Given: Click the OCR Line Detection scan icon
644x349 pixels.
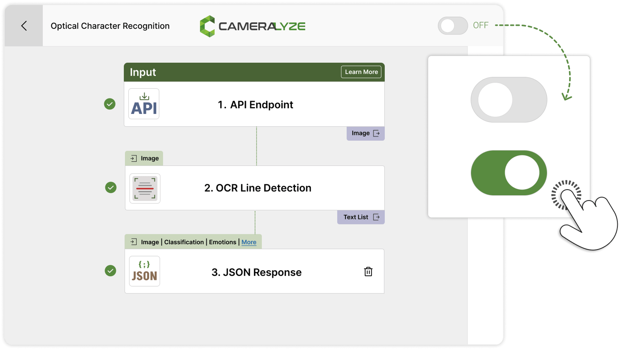Looking at the screenshot, I should [x=145, y=188].
